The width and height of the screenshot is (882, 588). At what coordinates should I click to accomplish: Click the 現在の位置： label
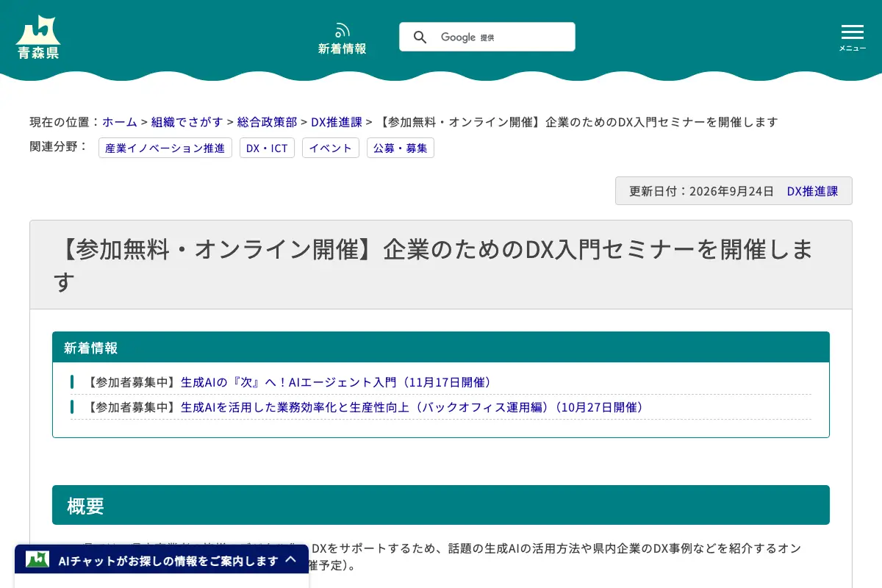(x=65, y=122)
